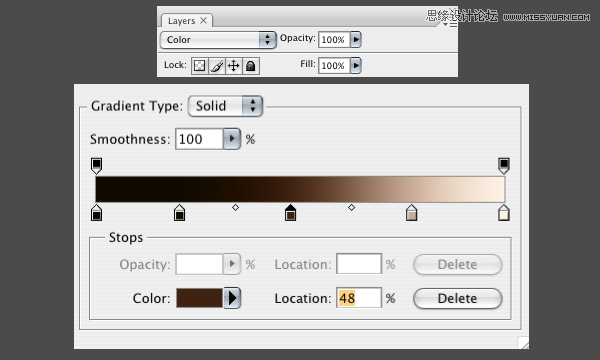Click the disabled stop Opacity field
This screenshot has width=600, height=360.
[199, 264]
